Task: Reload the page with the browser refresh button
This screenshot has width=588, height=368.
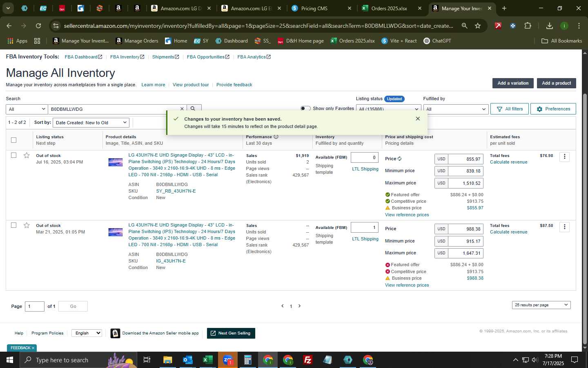Action: [x=38, y=26]
